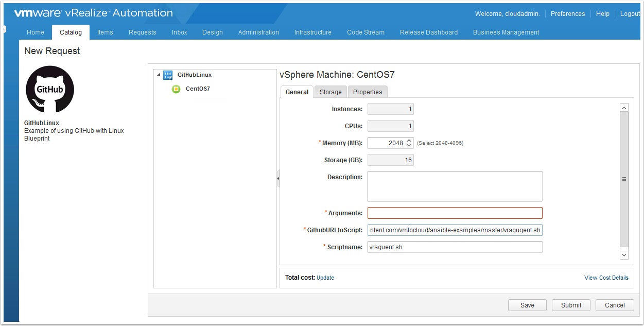Click the Storage (GB) value field
Screen dimensions: 644x326
pyautogui.click(x=391, y=160)
